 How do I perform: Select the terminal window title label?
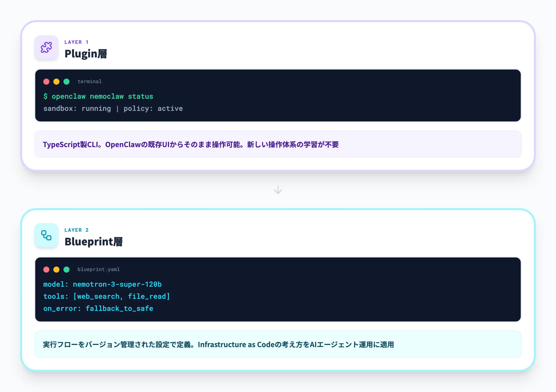point(89,81)
